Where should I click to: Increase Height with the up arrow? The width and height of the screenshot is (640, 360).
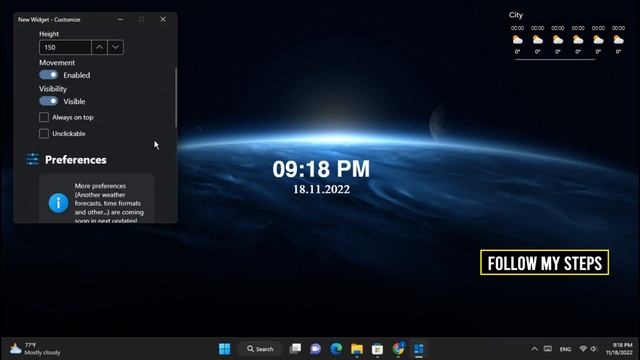(x=99, y=47)
